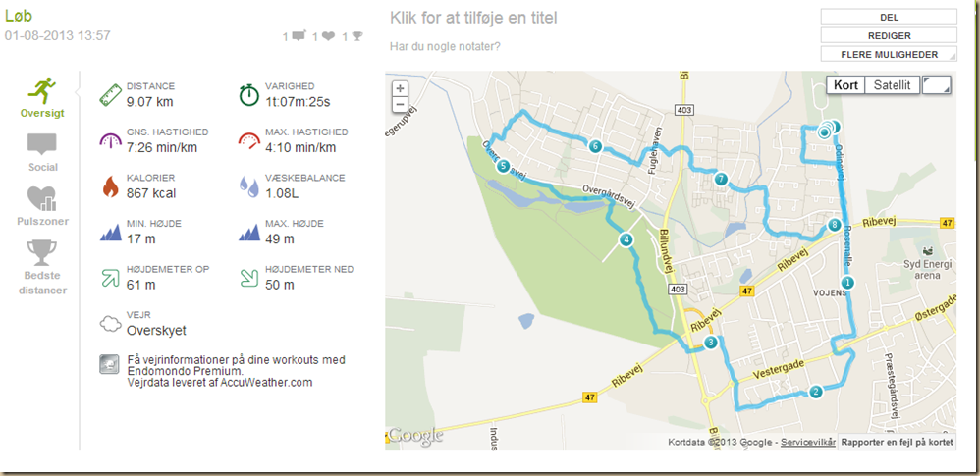The image size is (980, 476).
Task: Click the DEL share button
Action: [889, 17]
